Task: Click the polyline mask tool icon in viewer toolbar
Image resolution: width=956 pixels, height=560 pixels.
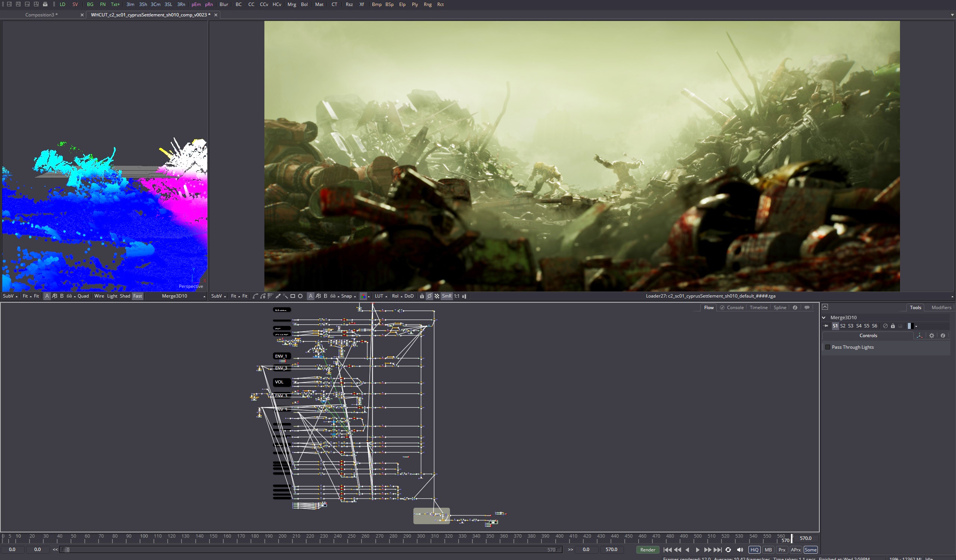Action: (255, 296)
